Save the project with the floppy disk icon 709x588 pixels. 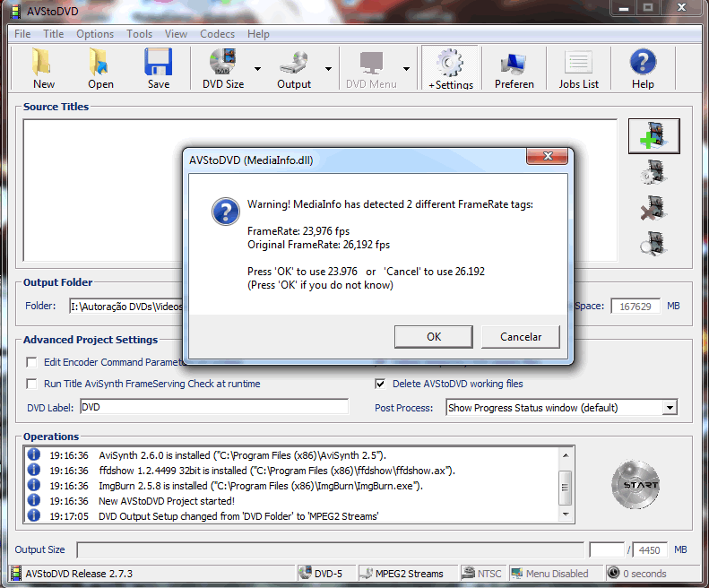click(159, 62)
